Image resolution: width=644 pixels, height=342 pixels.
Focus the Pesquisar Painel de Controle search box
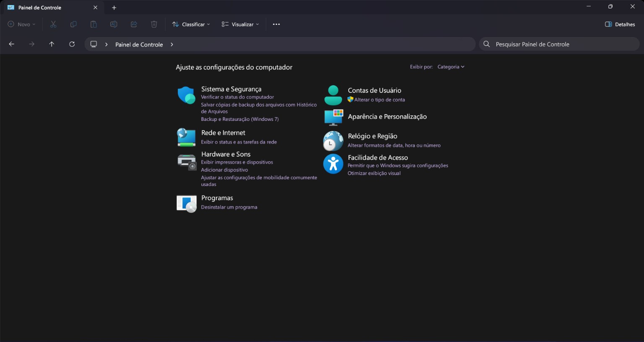click(x=559, y=44)
